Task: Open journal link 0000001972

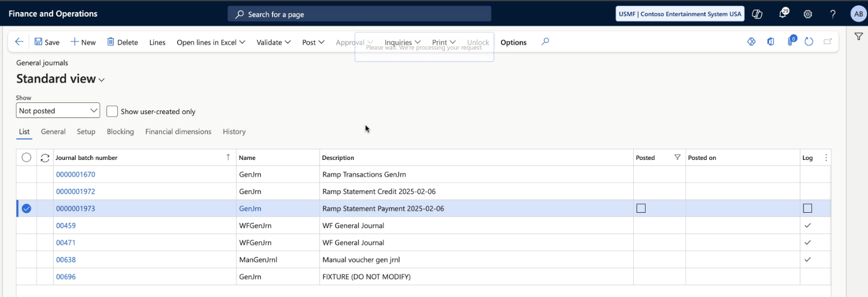Action: point(76,191)
